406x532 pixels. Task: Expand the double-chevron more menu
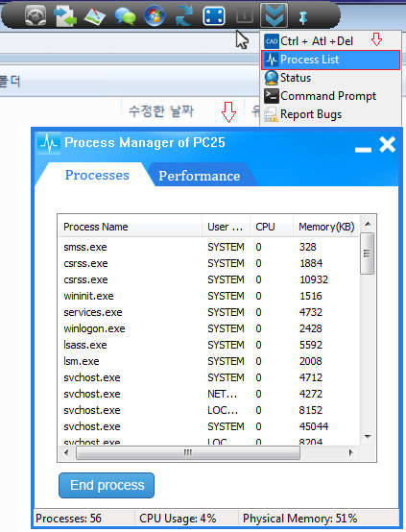click(274, 15)
